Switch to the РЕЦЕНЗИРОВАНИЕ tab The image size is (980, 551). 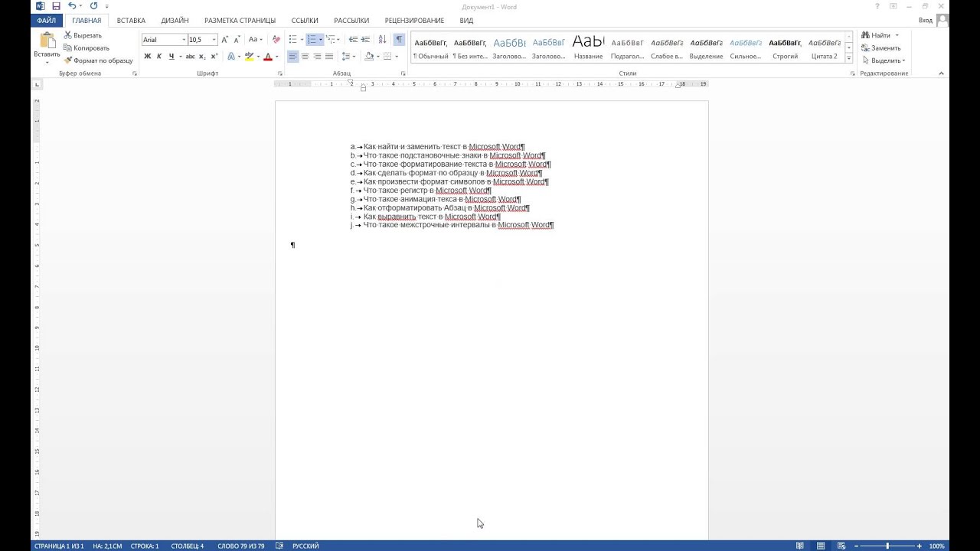pos(414,21)
